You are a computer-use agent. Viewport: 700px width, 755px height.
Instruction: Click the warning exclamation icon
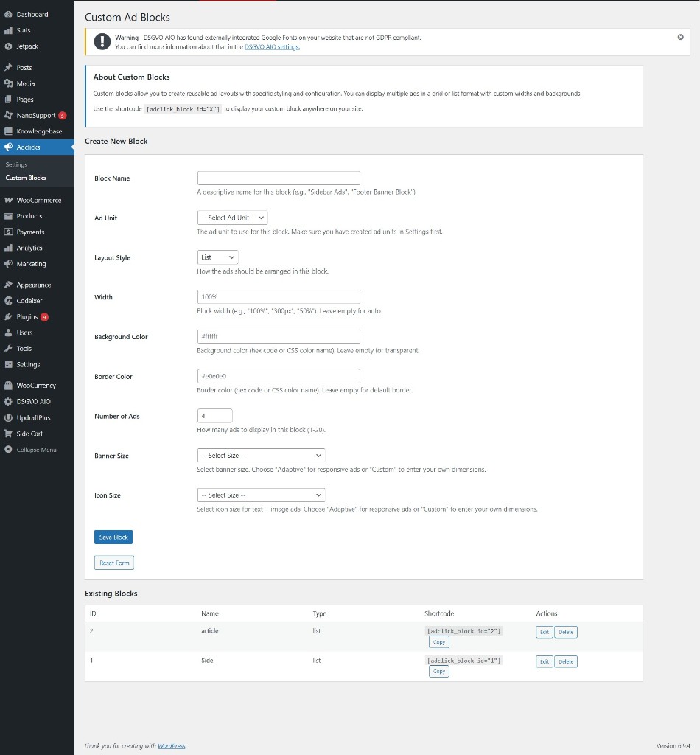(102, 41)
